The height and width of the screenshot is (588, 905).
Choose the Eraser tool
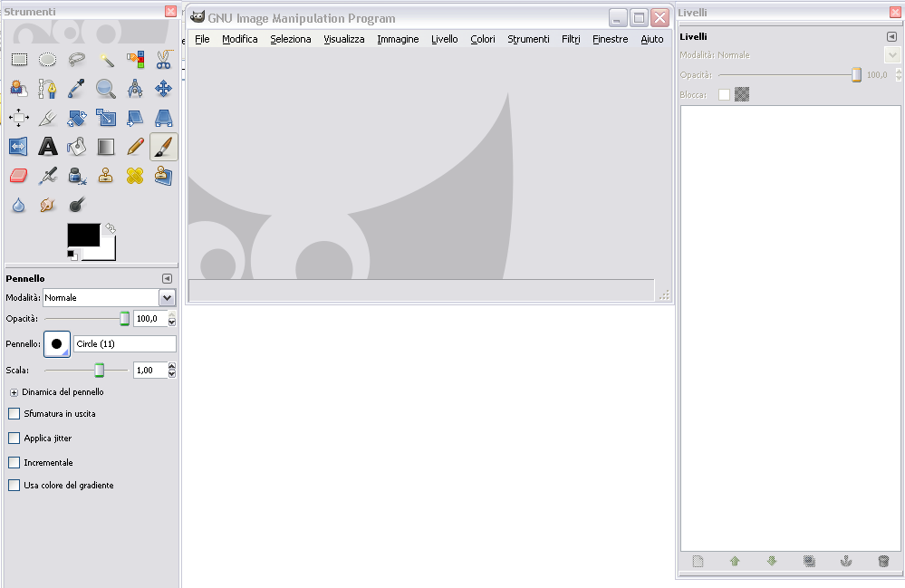pos(19,176)
